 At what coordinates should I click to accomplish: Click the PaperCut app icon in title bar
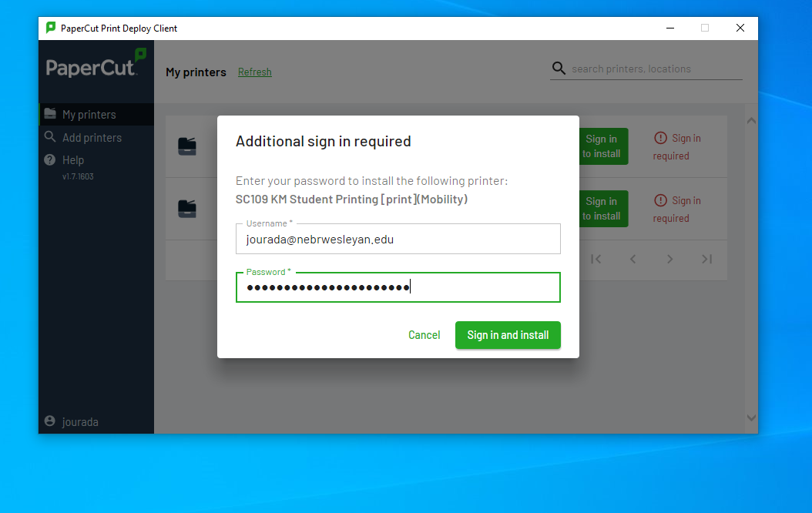point(51,28)
